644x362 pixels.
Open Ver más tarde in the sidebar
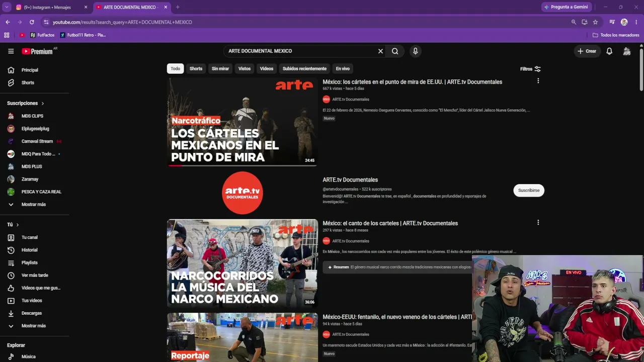coord(35,275)
